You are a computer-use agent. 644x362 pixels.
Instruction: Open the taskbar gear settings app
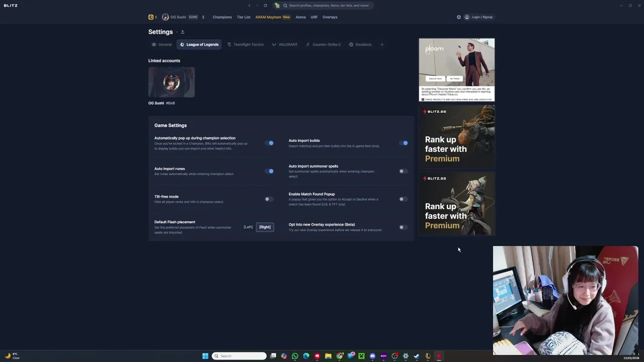406,356
